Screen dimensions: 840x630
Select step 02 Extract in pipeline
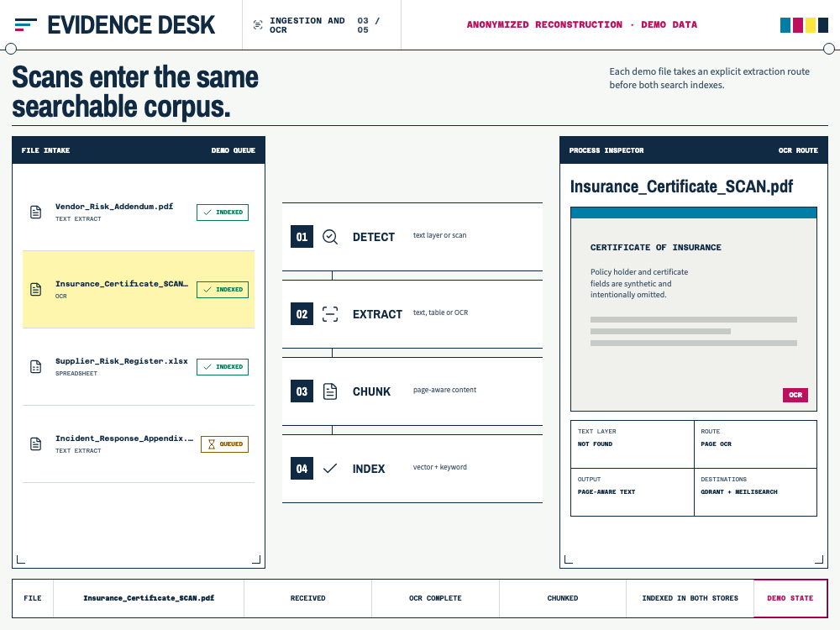412,314
